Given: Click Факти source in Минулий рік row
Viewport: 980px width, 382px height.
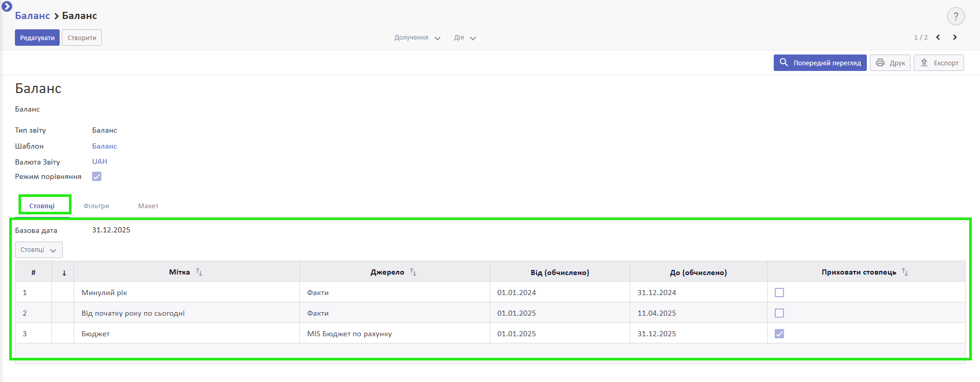Looking at the screenshot, I should coord(395,293).
